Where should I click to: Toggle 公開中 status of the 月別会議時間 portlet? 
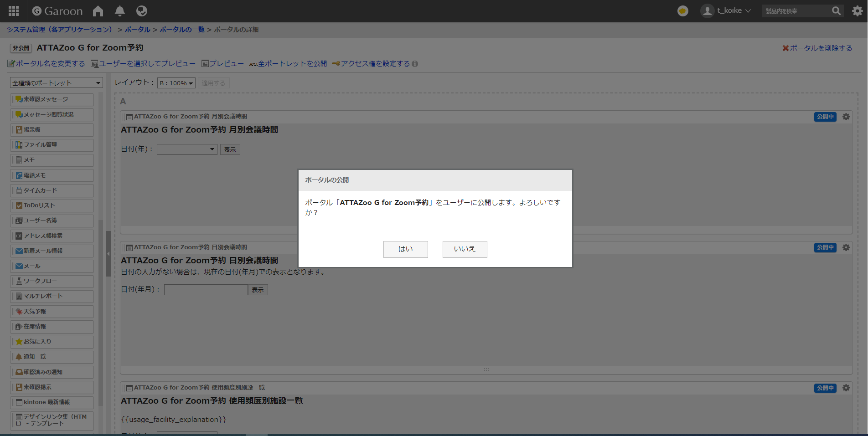click(825, 117)
